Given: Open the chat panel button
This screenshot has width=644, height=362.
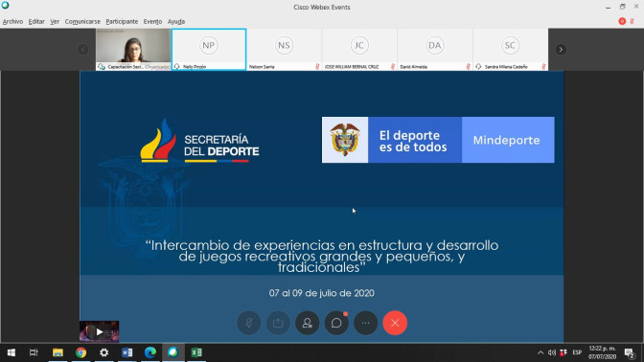Looking at the screenshot, I should pyautogui.click(x=336, y=323).
